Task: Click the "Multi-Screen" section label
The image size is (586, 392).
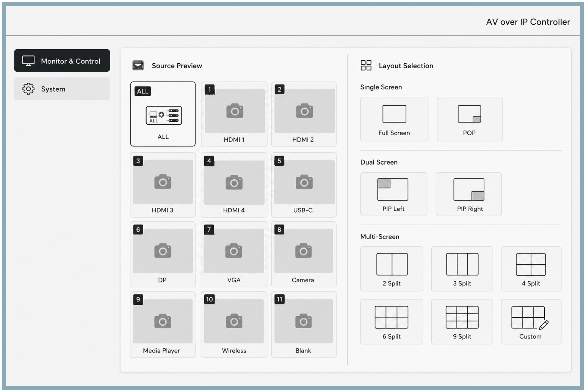Action: pos(380,237)
